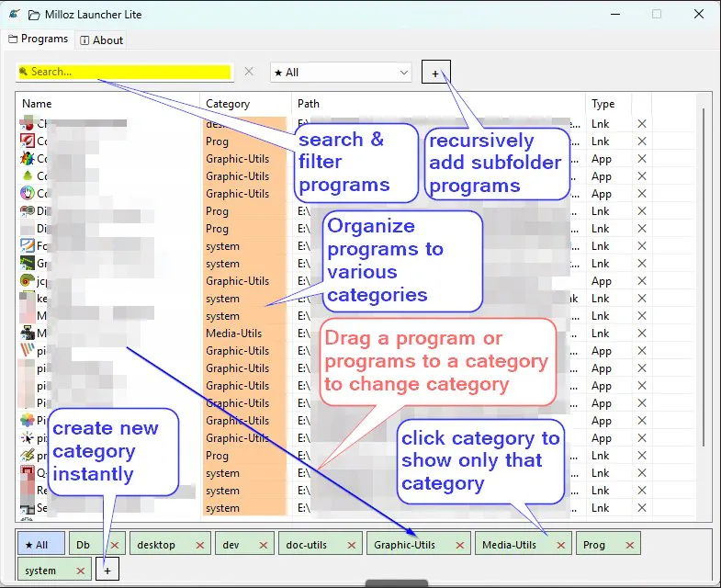Clear search with the X beside it
This screenshot has height=588, width=721.
tap(249, 72)
